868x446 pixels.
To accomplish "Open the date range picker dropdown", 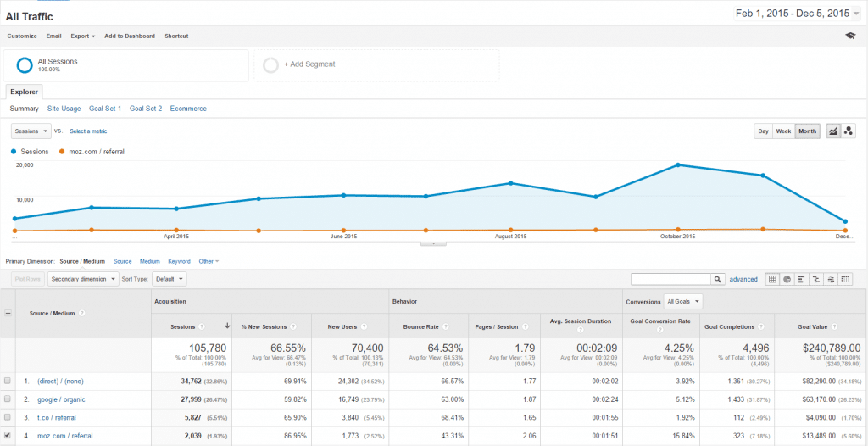I will point(797,14).
